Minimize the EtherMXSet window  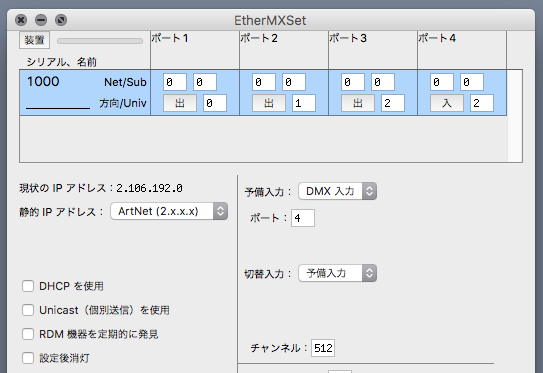tap(41, 20)
